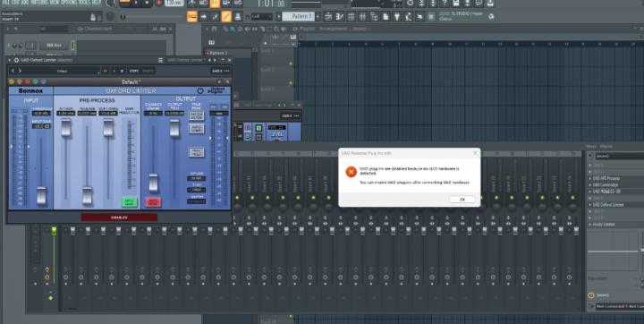The width and height of the screenshot is (644, 324).
Task: Toggle the green mute dot on Track 1
Action: point(291,64)
